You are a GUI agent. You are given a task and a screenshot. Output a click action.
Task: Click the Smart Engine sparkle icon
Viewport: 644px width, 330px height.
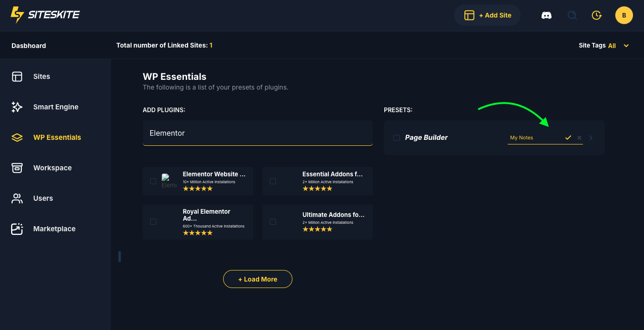pyautogui.click(x=17, y=107)
